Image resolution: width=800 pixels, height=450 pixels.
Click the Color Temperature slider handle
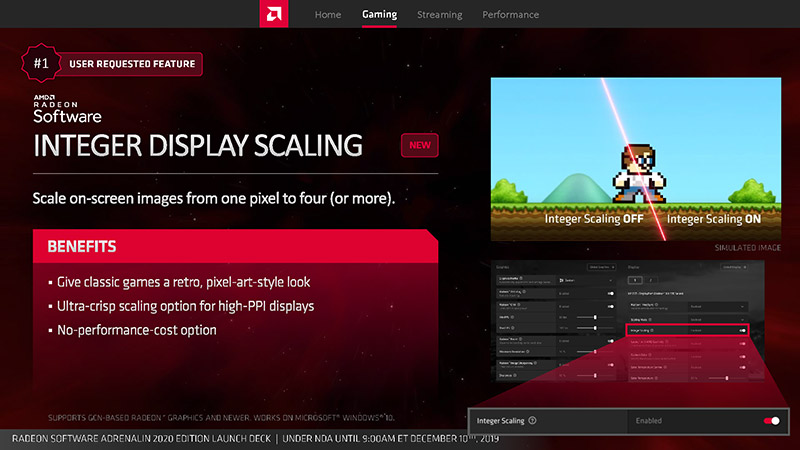(727, 378)
